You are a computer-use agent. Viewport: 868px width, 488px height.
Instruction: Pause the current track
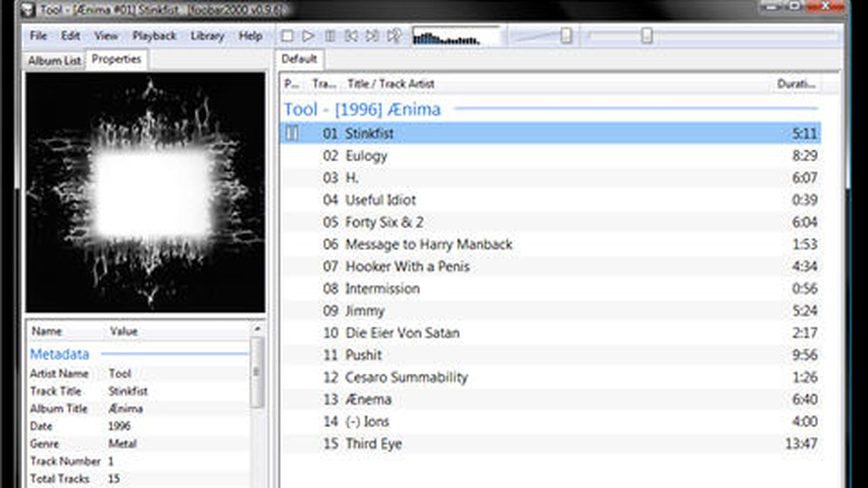pos(330,36)
